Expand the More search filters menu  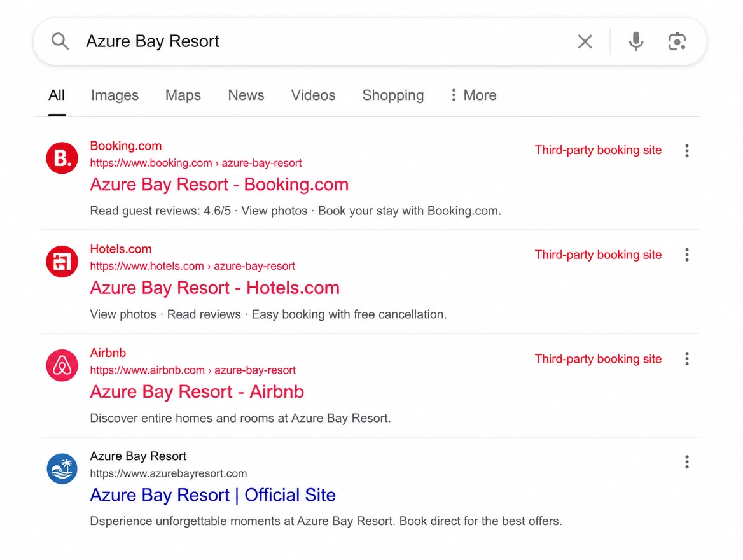pyautogui.click(x=473, y=95)
